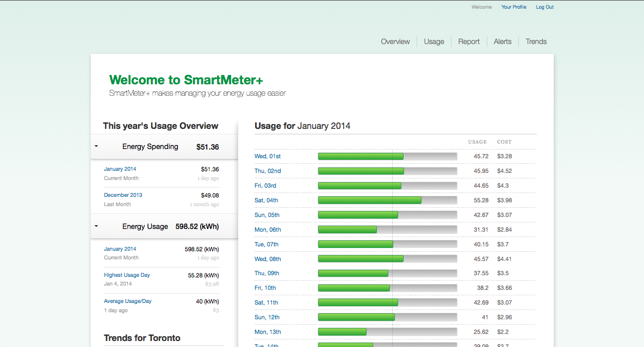Click the Log Out link

click(x=544, y=7)
